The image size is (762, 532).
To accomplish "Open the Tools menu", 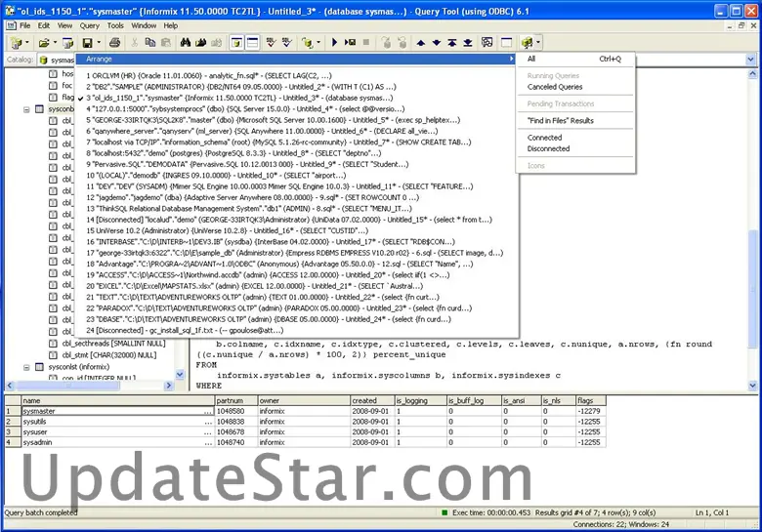I will (115, 25).
